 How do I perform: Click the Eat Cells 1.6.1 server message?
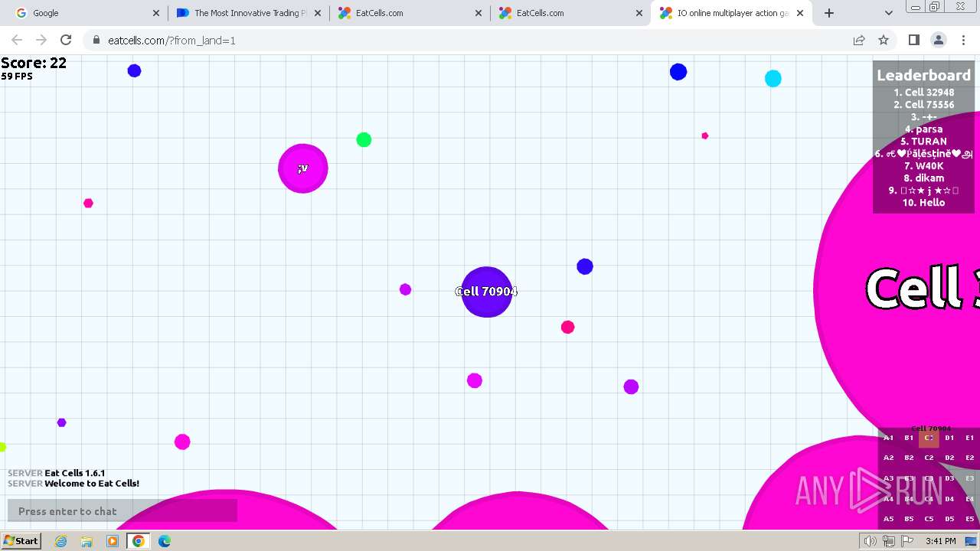click(x=75, y=473)
